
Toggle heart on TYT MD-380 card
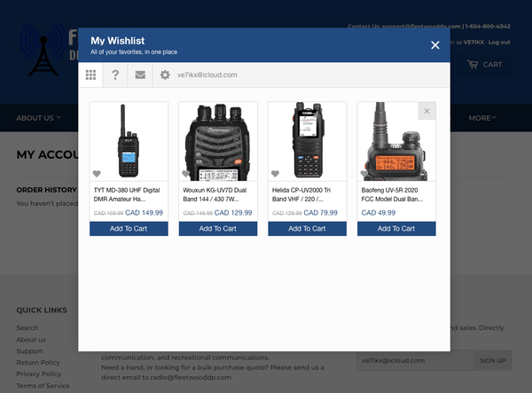point(97,174)
